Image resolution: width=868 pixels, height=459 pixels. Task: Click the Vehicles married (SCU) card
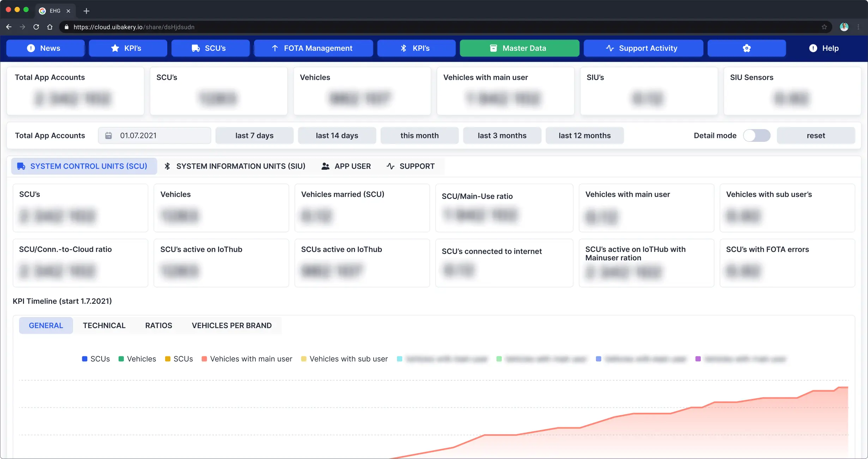point(362,208)
